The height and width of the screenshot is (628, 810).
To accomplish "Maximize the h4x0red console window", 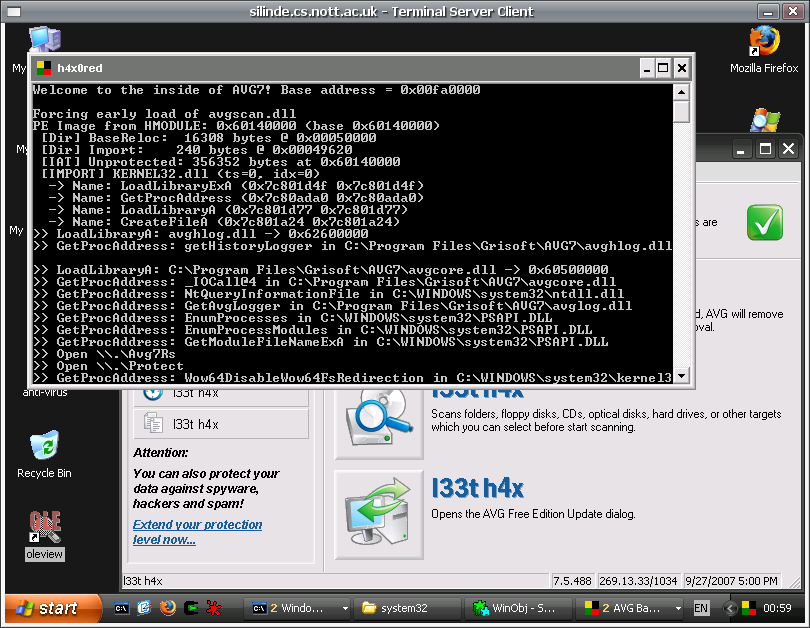I will (663, 68).
